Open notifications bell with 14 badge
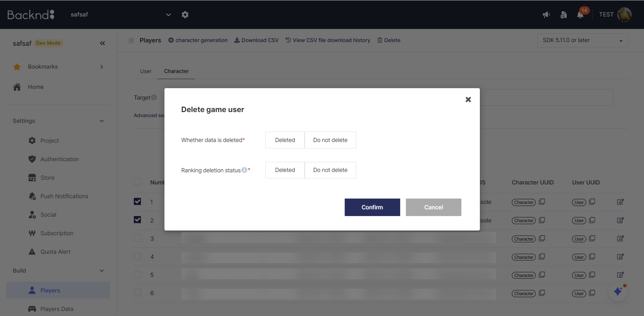The height and width of the screenshot is (316, 644). coord(580,15)
